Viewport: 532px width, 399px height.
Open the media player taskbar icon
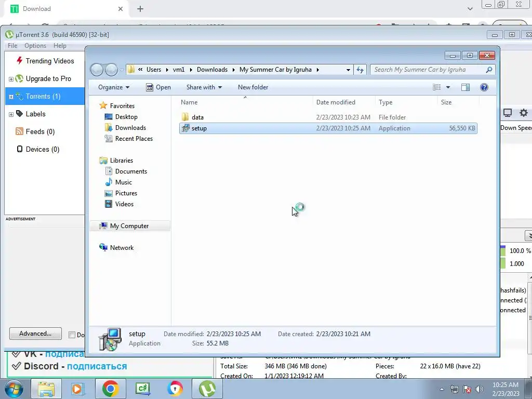click(77, 389)
